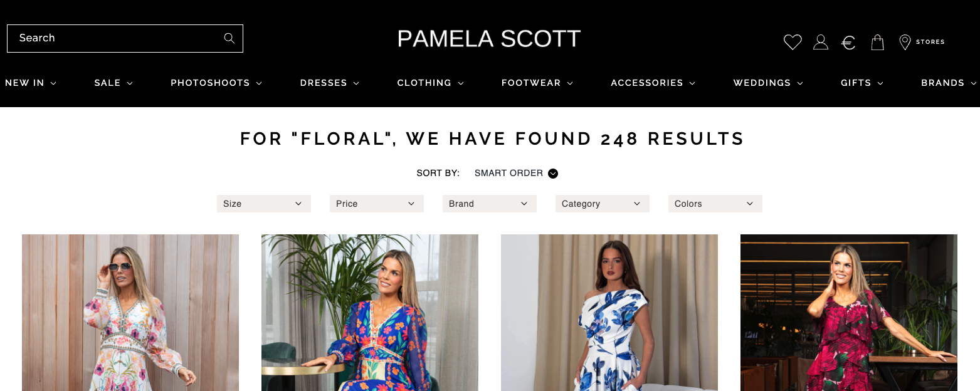Viewport: 980px width, 391px height.
Task: Open the Category filter dropdown
Action: tap(603, 204)
